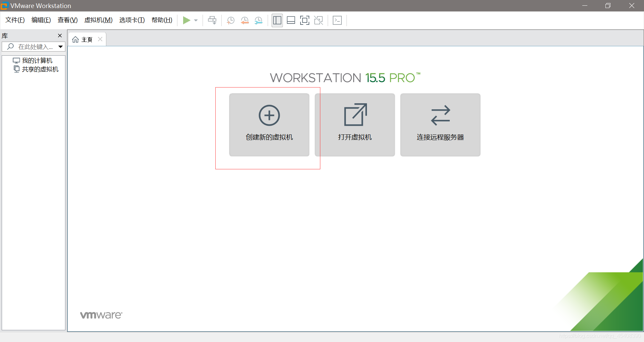Click the 创建新的虚拟机 tile
644x342 pixels.
tap(269, 125)
